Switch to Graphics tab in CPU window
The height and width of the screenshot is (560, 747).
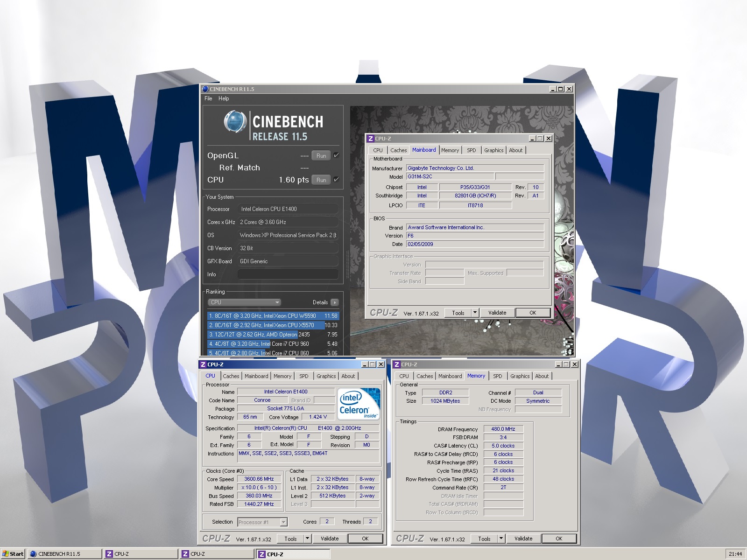pyautogui.click(x=326, y=376)
